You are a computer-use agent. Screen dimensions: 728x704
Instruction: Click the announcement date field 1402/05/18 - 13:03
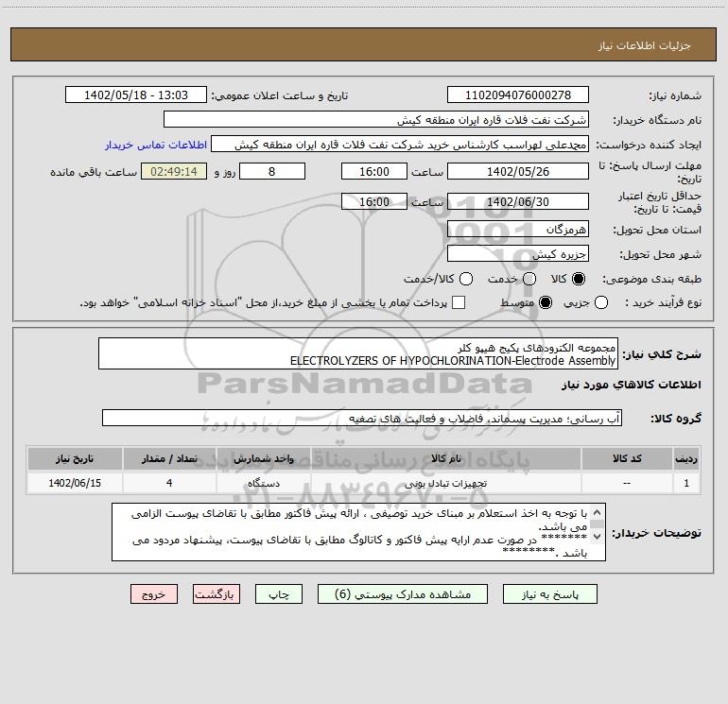(x=136, y=95)
